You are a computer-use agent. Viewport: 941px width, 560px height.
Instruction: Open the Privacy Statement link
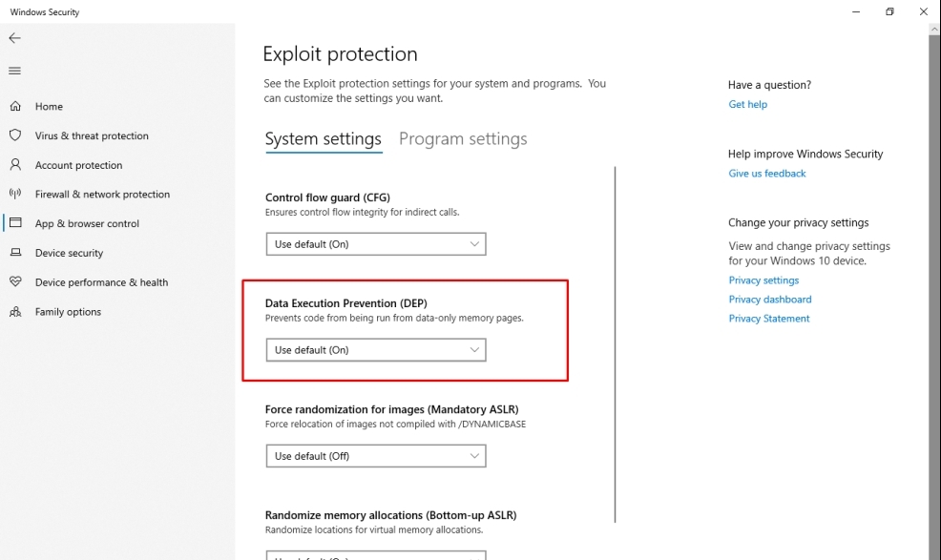pyautogui.click(x=769, y=319)
